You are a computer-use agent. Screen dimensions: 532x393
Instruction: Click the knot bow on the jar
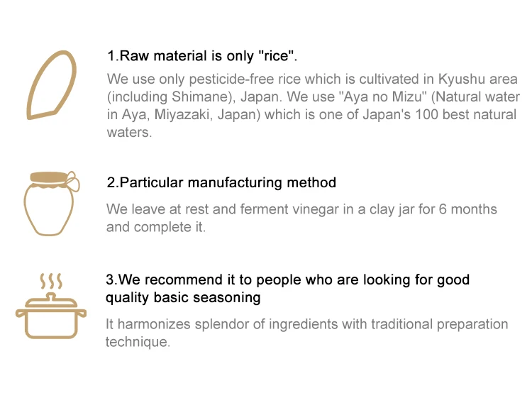(73, 182)
